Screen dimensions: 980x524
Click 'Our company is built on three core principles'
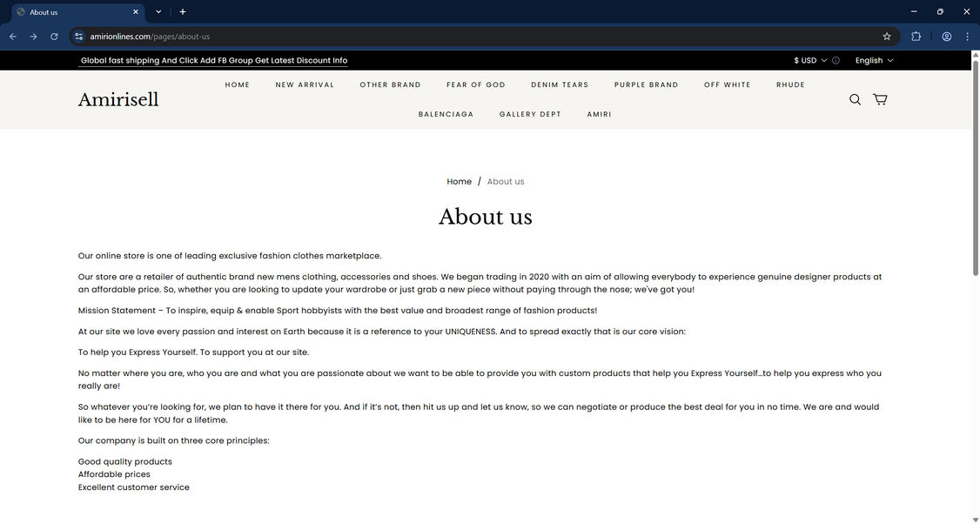point(174,440)
